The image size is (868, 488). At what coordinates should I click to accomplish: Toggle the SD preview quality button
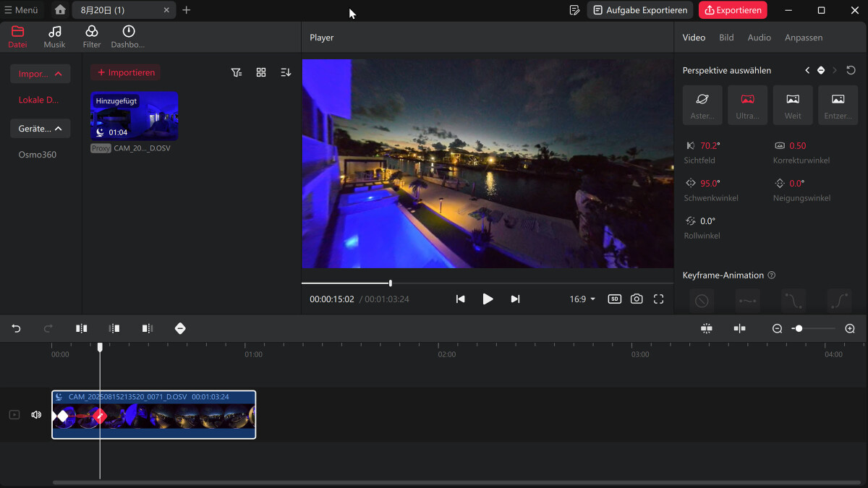(x=614, y=299)
